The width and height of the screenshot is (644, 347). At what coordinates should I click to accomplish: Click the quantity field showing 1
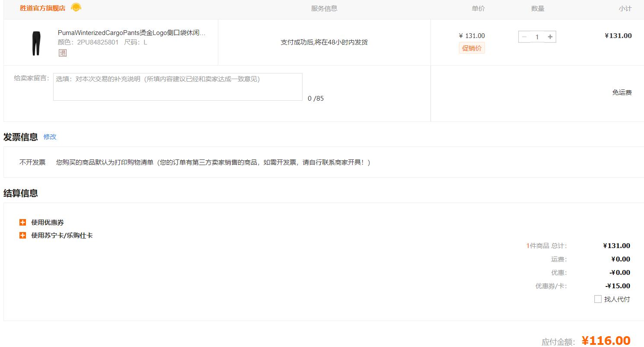[x=537, y=37]
